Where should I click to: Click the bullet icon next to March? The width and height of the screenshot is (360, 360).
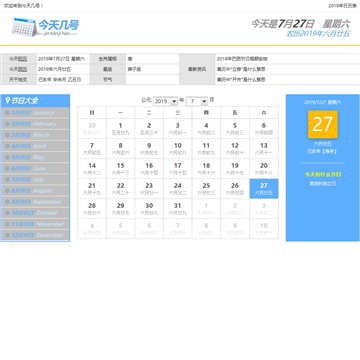tap(7, 135)
